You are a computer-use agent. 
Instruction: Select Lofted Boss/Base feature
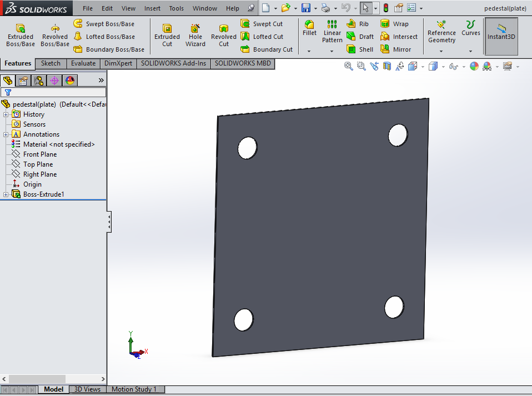(x=104, y=36)
